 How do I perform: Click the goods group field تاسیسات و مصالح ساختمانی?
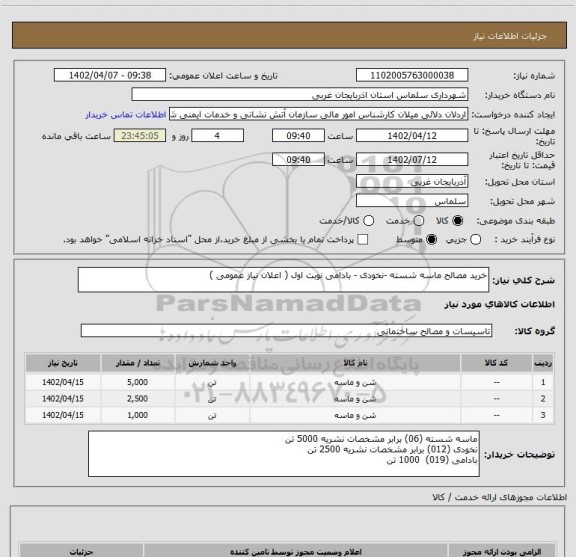pos(286,331)
